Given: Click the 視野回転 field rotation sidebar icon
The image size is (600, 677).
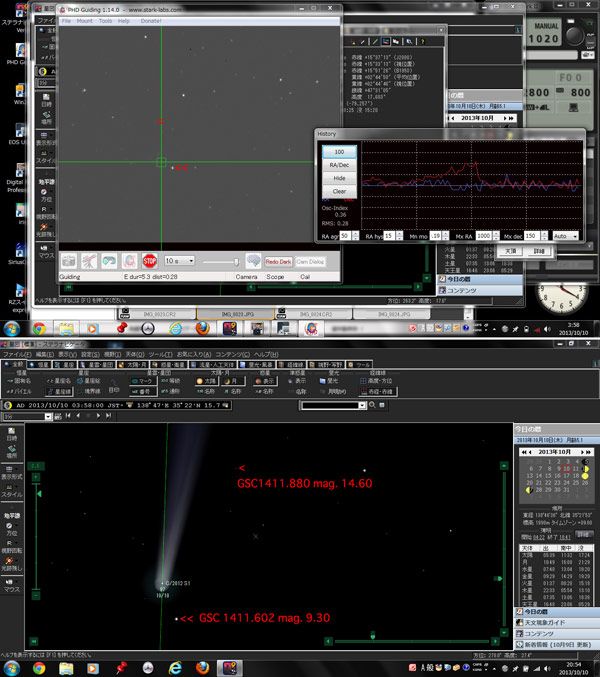Looking at the screenshot, I should [x=10, y=546].
